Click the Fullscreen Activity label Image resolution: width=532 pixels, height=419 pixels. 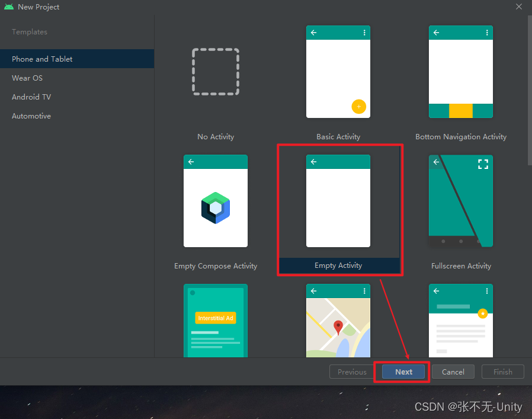(x=461, y=266)
